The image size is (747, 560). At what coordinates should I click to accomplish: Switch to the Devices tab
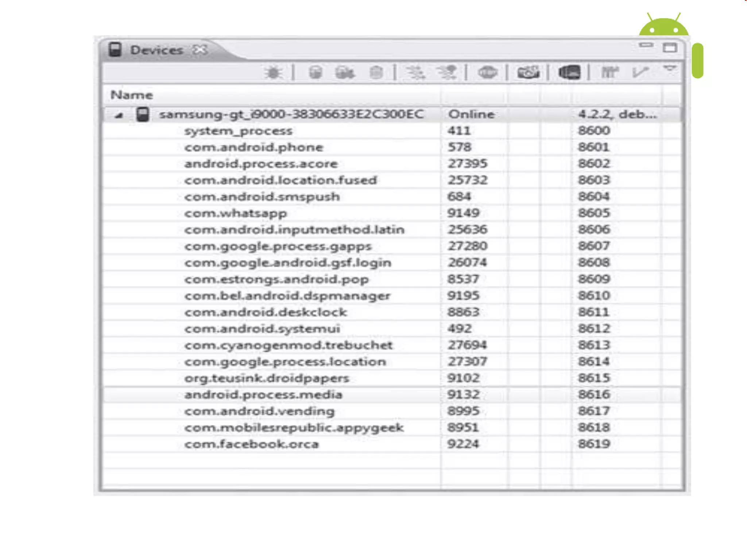tap(156, 50)
